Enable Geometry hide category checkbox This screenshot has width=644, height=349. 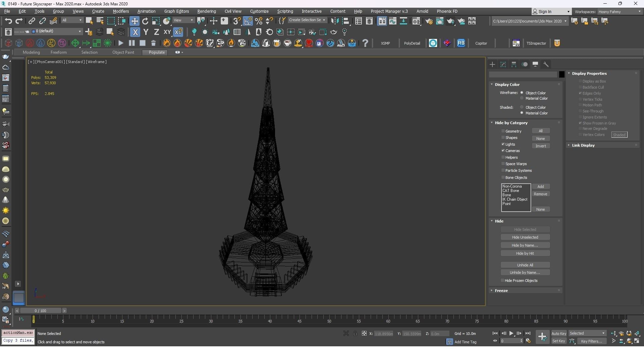pos(503,131)
